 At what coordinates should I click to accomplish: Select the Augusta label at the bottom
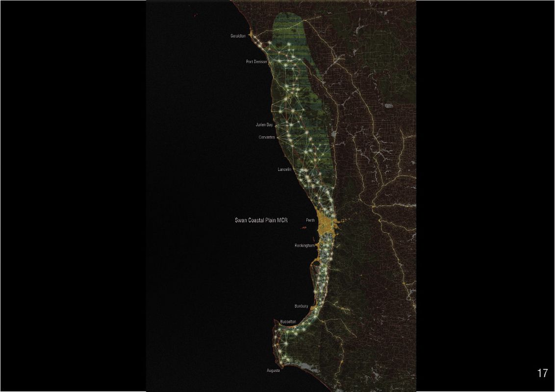[274, 371]
